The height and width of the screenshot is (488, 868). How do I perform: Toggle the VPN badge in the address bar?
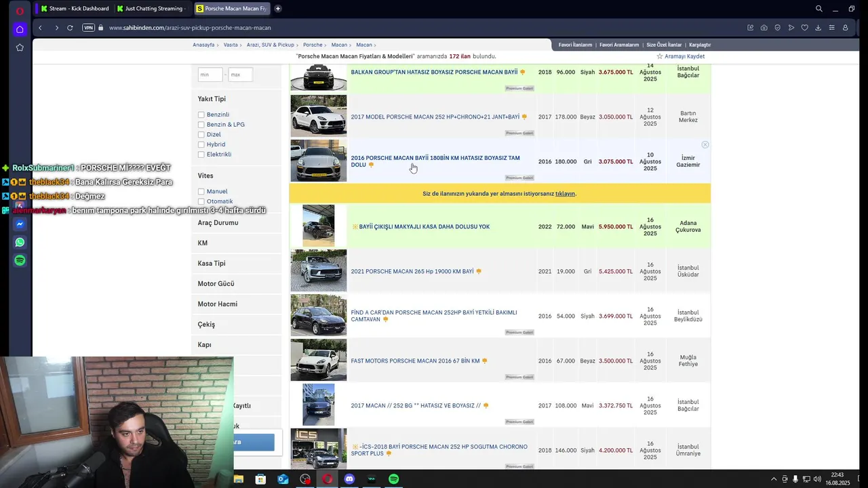pyautogui.click(x=88, y=28)
